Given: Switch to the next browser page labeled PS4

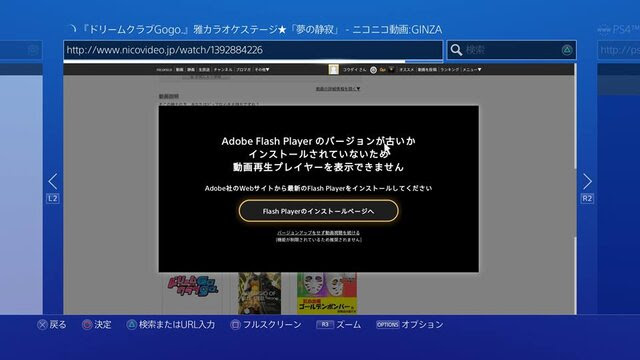Looking at the screenshot, I should coord(618,29).
